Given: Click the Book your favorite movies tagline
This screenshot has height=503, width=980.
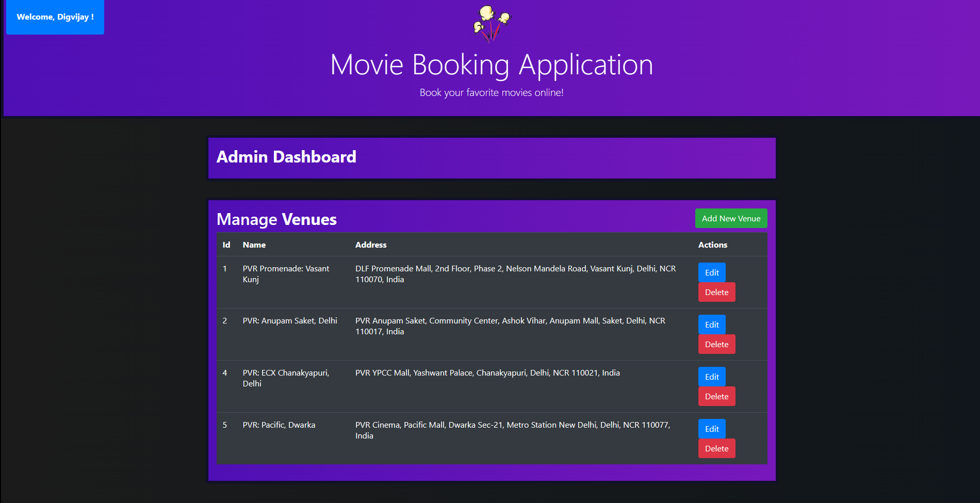Looking at the screenshot, I should (x=491, y=92).
